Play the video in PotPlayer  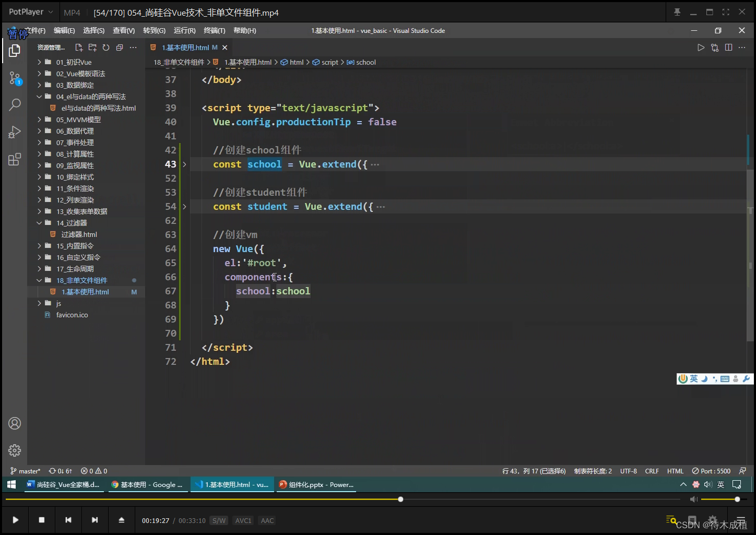(16, 520)
